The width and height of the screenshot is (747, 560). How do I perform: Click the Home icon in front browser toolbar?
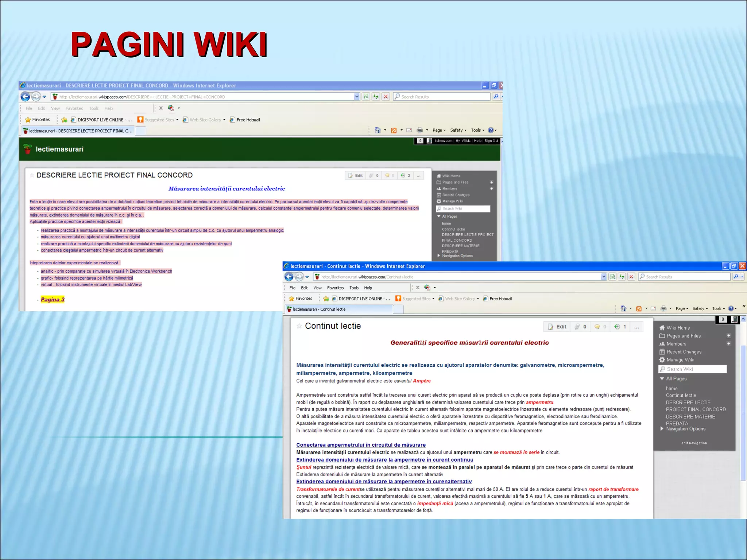point(624,308)
